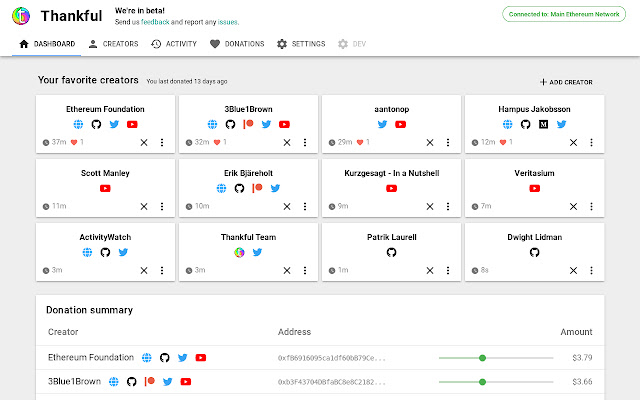Viewport: 640px width, 400px height.
Task: Open 3Blue1Brown card Patreon icon
Action: tap(248, 124)
